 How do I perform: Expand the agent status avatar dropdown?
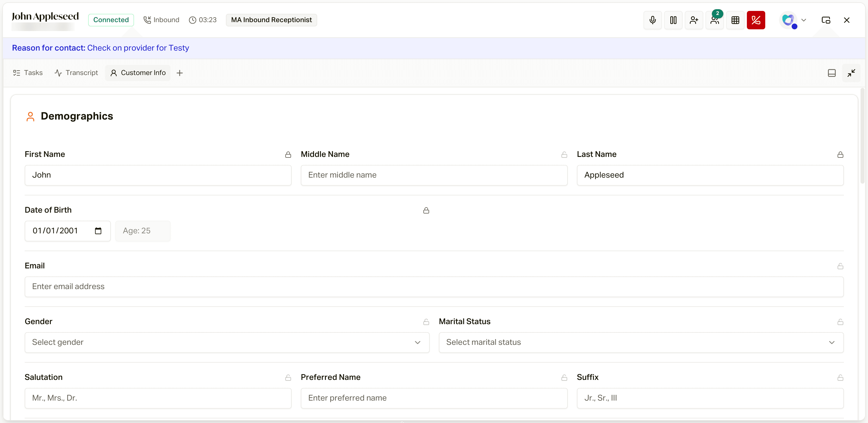click(x=793, y=20)
